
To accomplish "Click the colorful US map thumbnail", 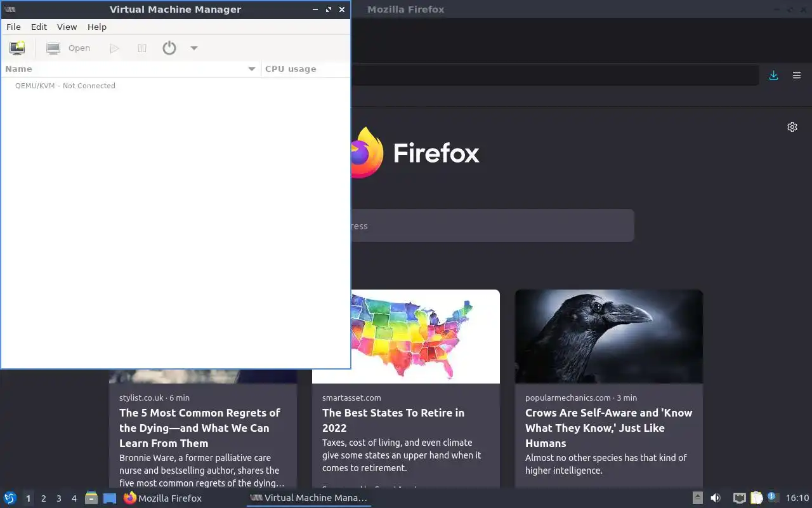I will point(425,337).
